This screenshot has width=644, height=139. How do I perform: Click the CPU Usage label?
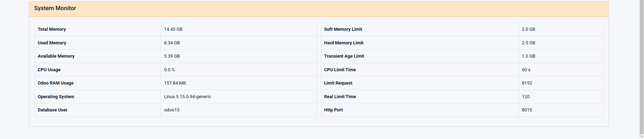pyautogui.click(x=49, y=70)
